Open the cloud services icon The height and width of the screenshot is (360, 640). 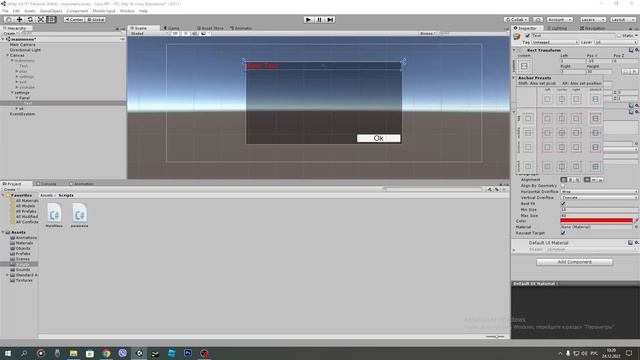538,20
